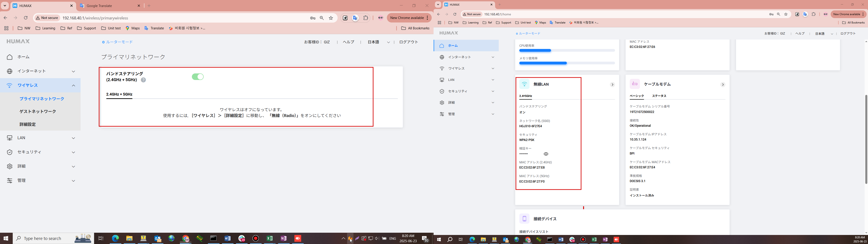Click the セキュリティ shield icon in left sidebar

click(x=10, y=152)
